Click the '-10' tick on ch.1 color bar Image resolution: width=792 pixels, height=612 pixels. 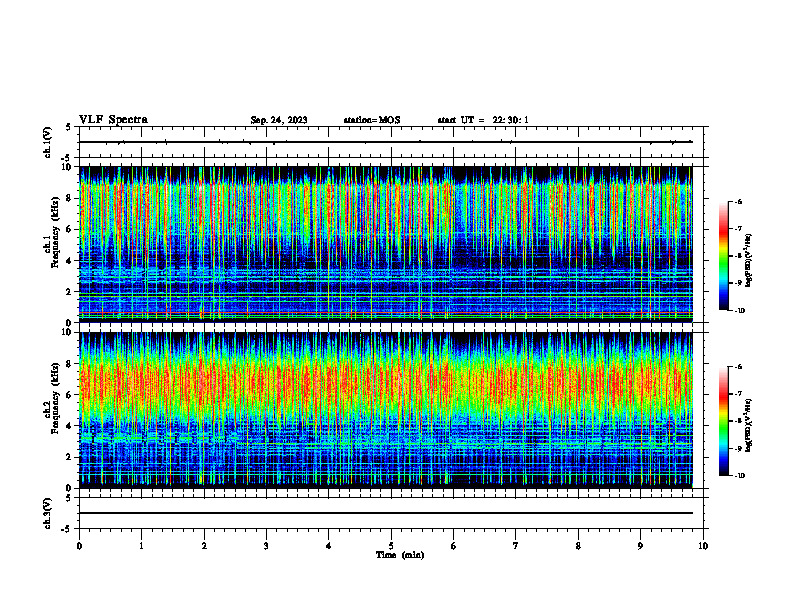(740, 311)
